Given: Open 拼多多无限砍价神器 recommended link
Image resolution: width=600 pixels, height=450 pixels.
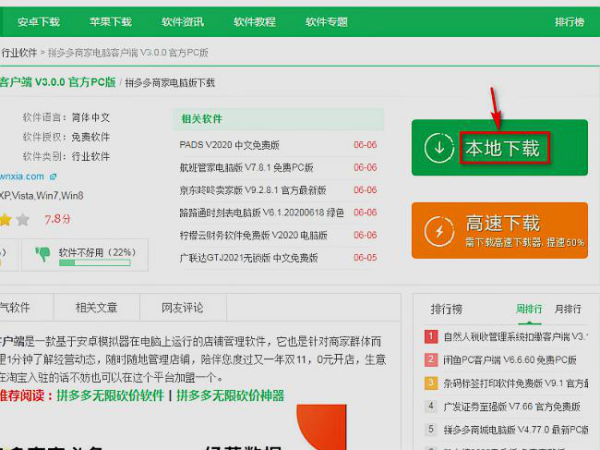Looking at the screenshot, I should pyautogui.click(x=230, y=395).
